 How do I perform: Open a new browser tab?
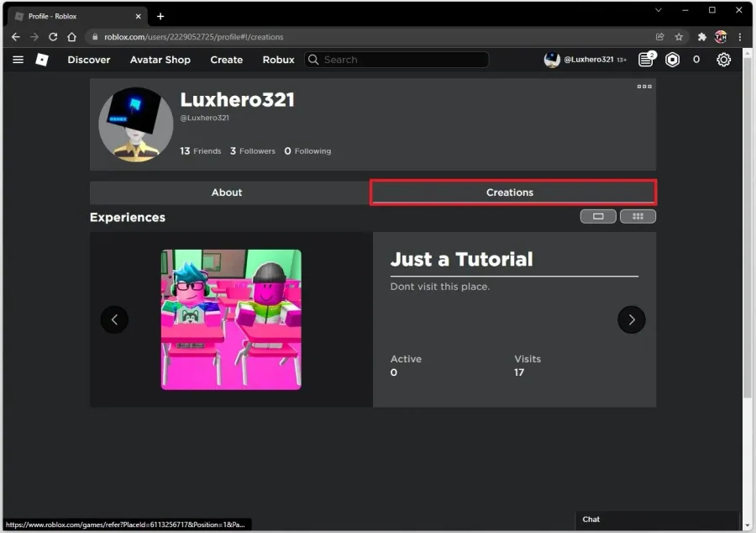(x=160, y=17)
